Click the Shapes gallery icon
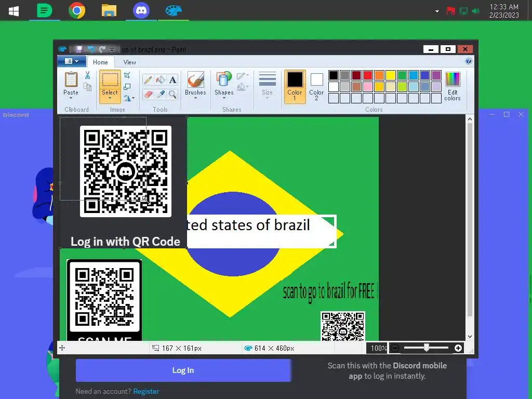 tap(224, 79)
